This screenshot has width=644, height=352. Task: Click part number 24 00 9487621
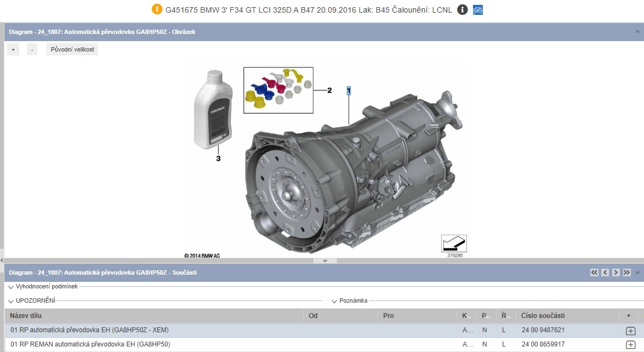click(x=543, y=330)
